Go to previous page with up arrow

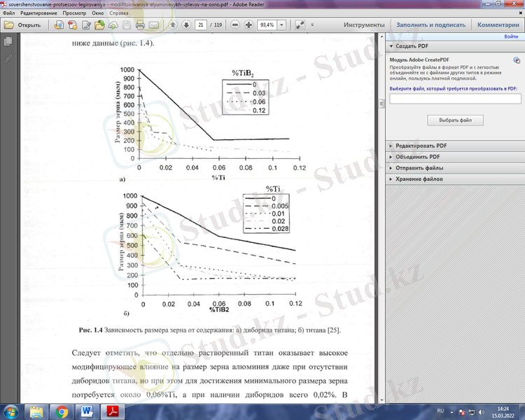click(173, 24)
